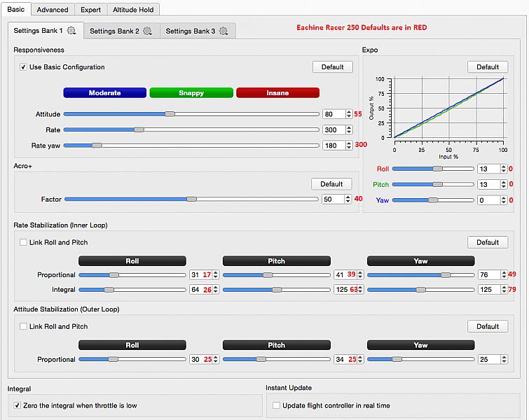Open the Altitude Hold tab
Viewport: 529px width, 420px height.
pyautogui.click(x=135, y=10)
